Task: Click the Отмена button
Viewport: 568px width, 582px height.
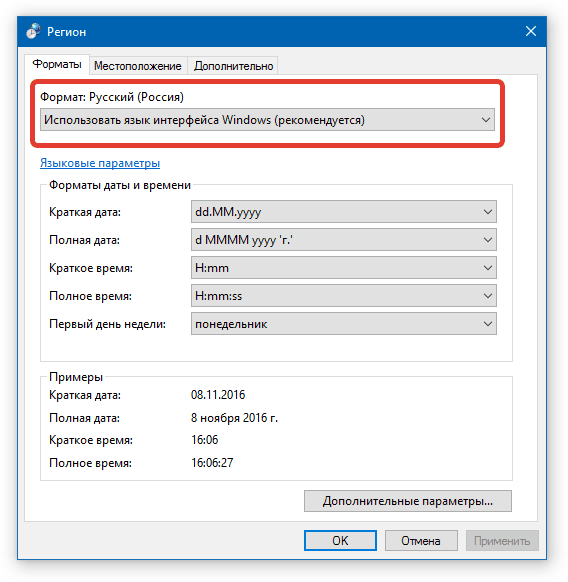Action: point(421,540)
